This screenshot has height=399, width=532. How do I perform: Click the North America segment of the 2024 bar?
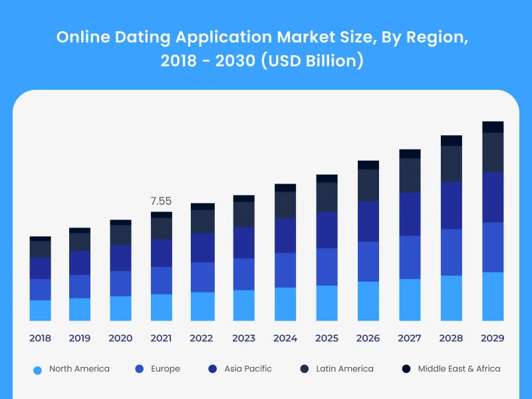click(285, 304)
